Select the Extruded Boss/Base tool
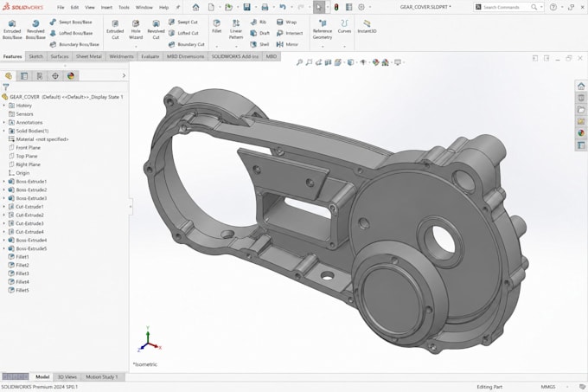This screenshot has width=588, height=392. [x=12, y=29]
